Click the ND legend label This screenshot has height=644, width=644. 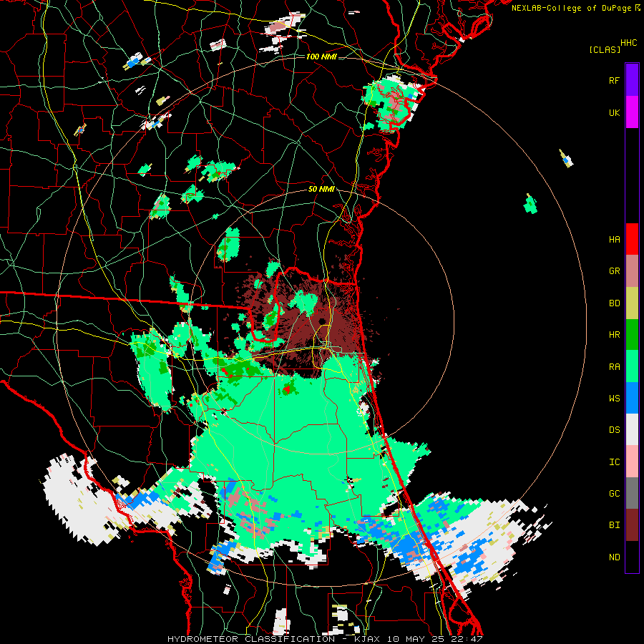coord(614,557)
